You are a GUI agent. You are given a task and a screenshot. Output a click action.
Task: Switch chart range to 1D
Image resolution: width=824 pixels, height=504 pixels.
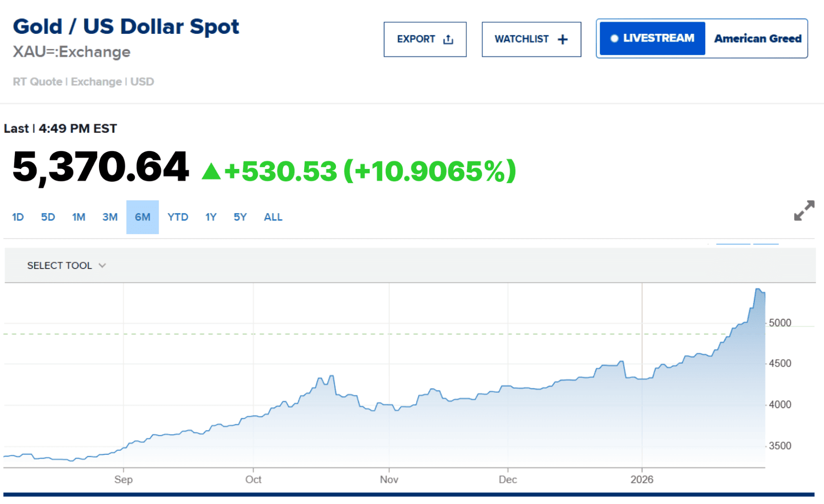(x=18, y=217)
